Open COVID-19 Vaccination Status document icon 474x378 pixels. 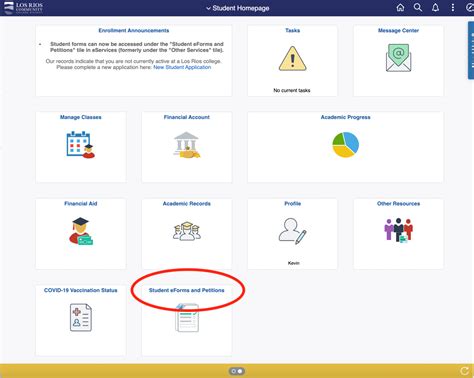pos(81,317)
